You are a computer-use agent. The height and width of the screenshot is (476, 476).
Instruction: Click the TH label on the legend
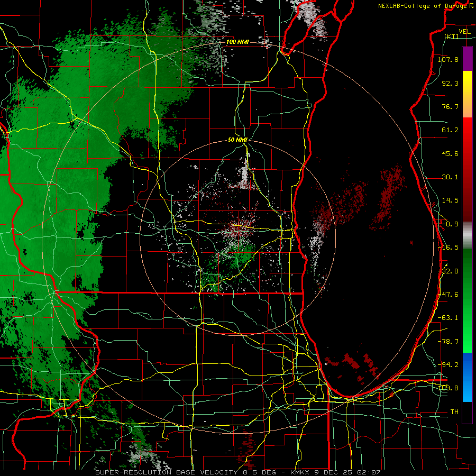pyautogui.click(x=454, y=412)
